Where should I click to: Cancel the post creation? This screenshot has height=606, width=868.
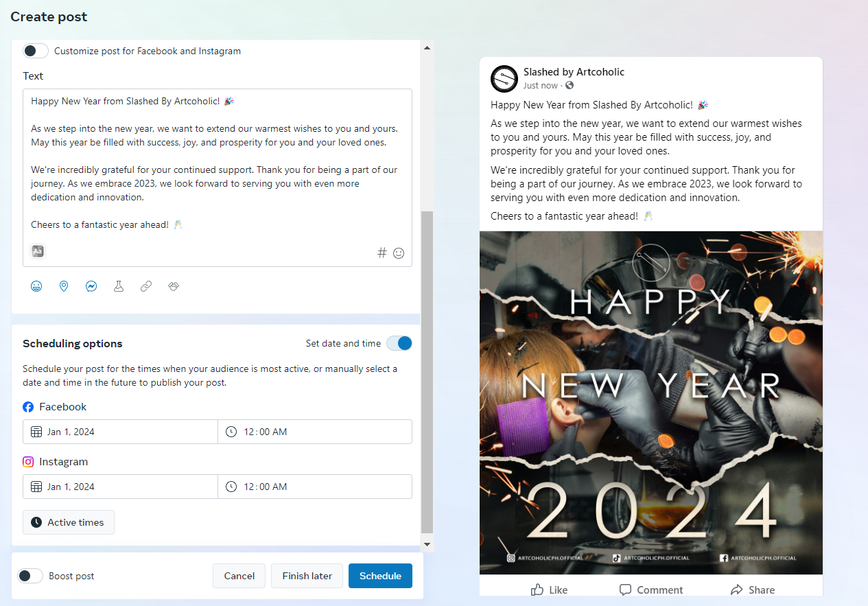(239, 576)
